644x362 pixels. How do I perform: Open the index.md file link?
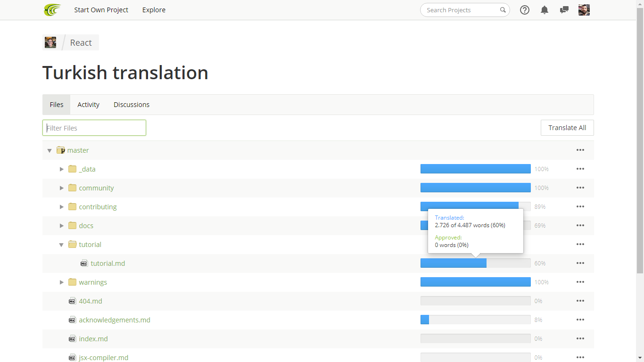[x=93, y=338]
